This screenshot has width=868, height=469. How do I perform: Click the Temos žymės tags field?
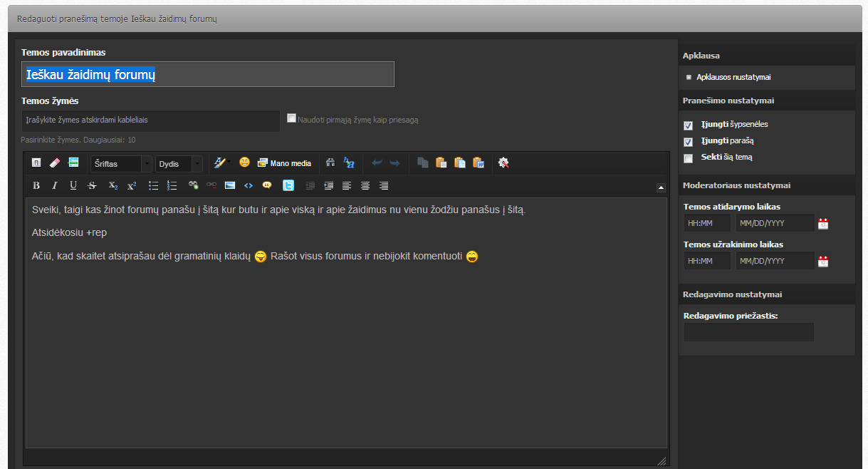pyautogui.click(x=150, y=120)
